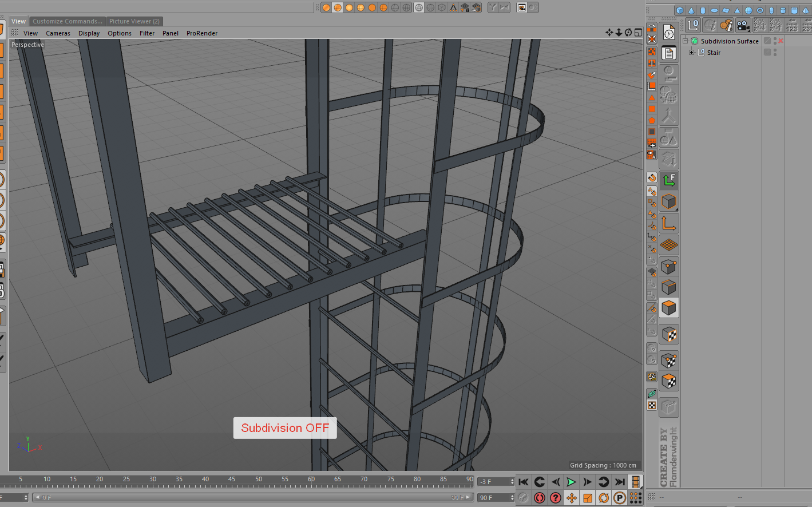Step to the previous frame

[x=556, y=482]
